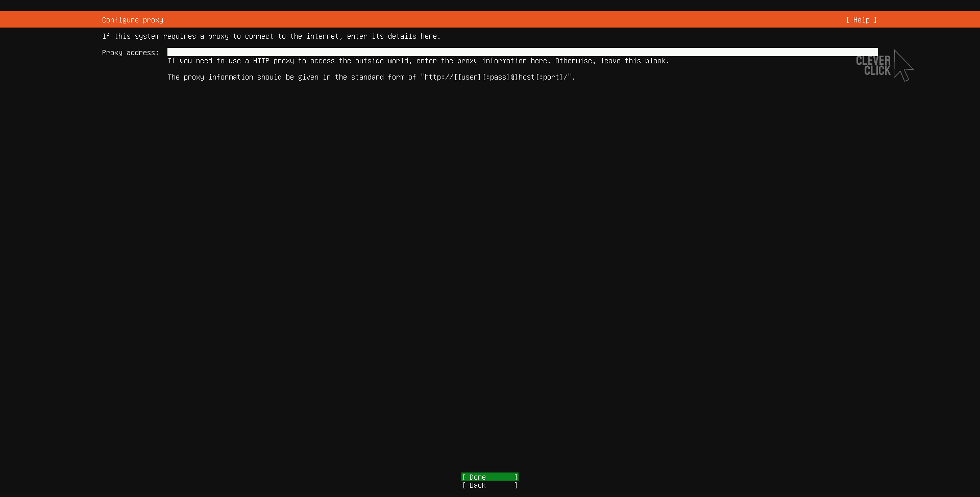Click the closing bracket of the Done button
The height and width of the screenshot is (497, 980).
tap(516, 477)
